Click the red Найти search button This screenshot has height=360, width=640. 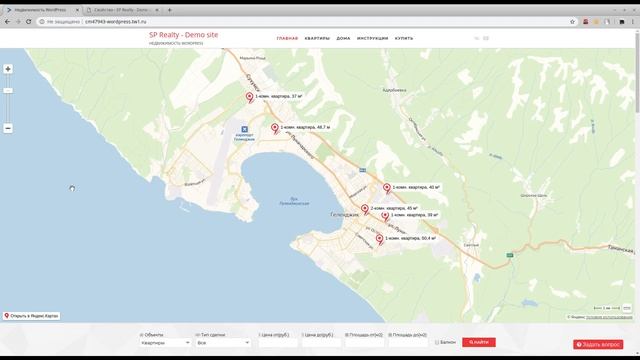pos(479,342)
